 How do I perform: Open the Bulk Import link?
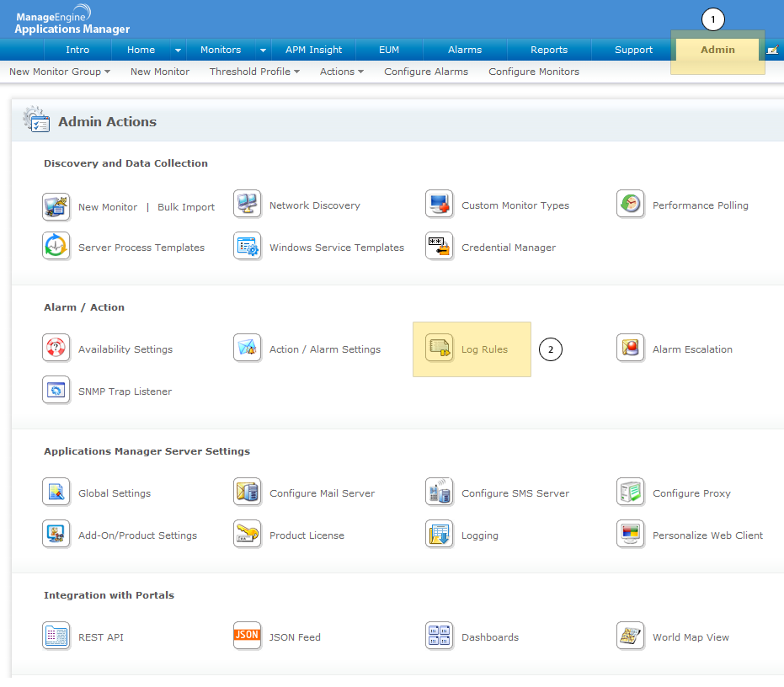click(186, 207)
